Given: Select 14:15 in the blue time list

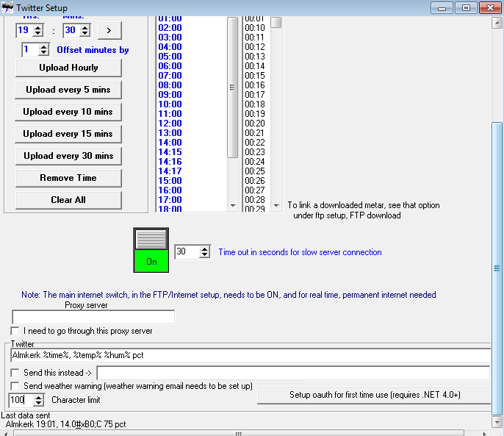Looking at the screenshot, I should click(170, 152).
